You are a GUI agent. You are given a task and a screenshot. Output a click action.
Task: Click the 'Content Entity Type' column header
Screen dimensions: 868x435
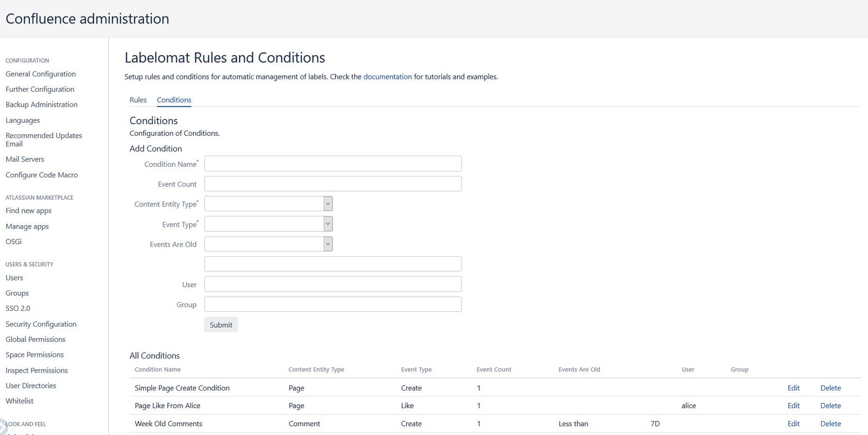click(316, 369)
